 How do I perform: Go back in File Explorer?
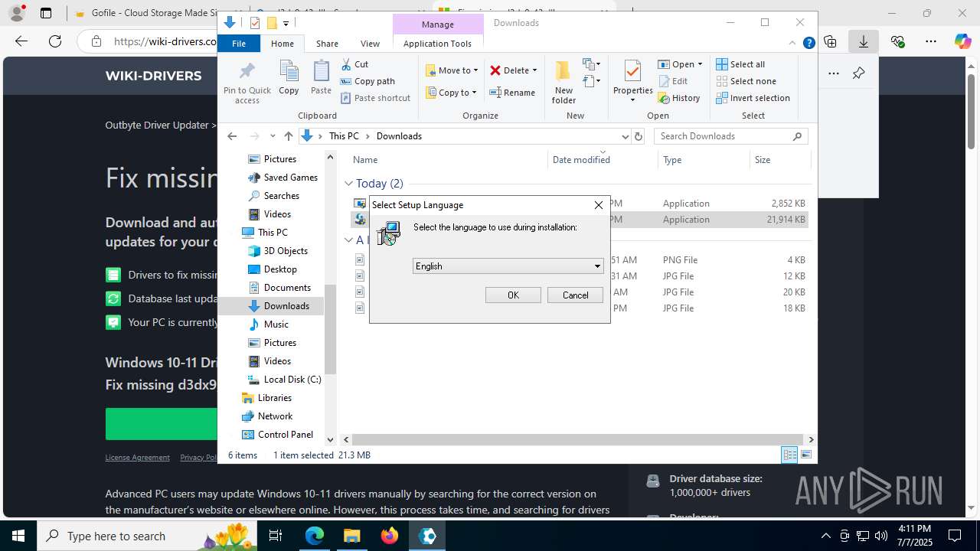click(x=232, y=136)
